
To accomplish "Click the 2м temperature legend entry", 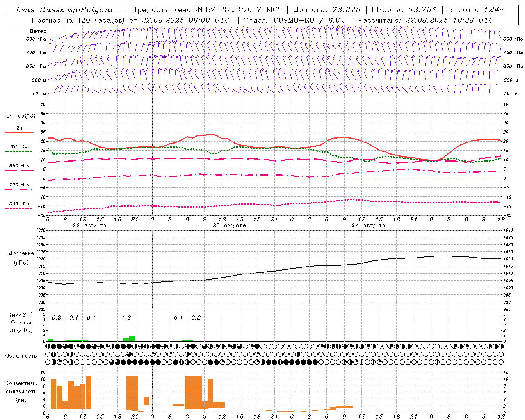I will [x=19, y=128].
